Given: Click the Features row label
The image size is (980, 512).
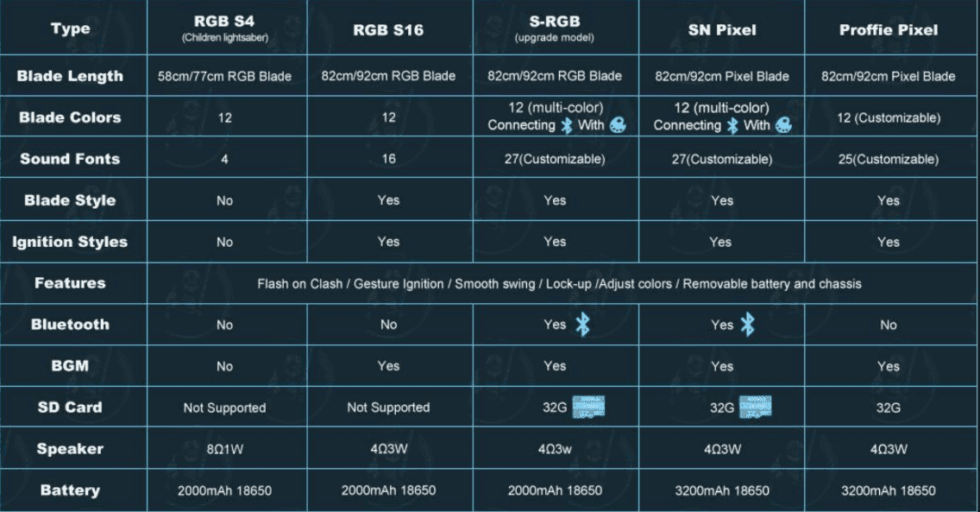Looking at the screenshot, I should click(x=70, y=283).
